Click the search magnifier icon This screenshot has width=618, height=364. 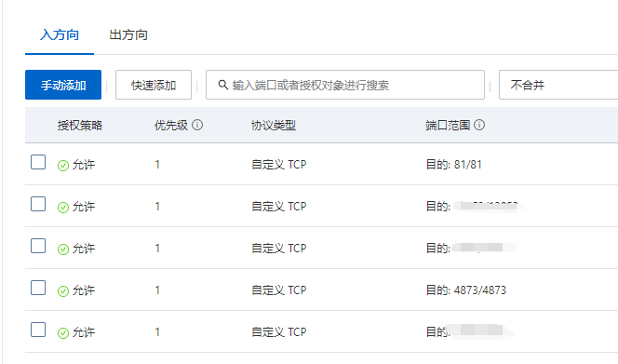(x=223, y=85)
